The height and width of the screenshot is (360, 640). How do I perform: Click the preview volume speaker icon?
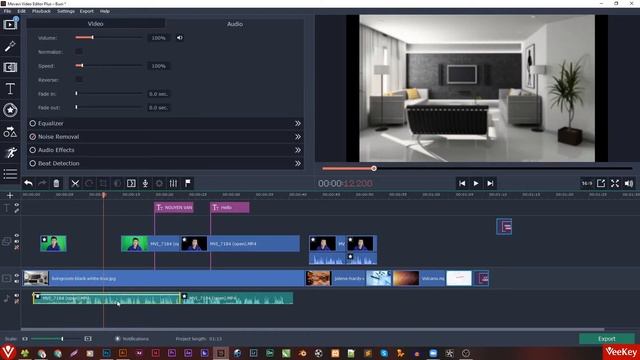click(629, 184)
